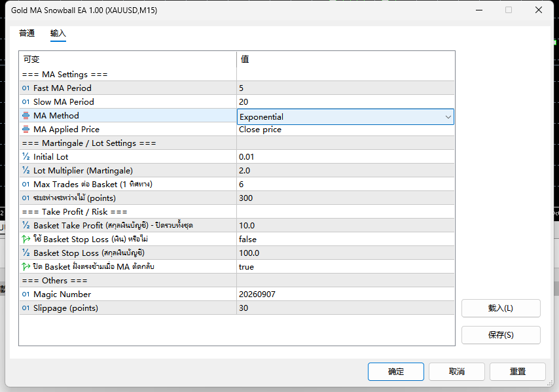Select the Slow MA Period value 20
The height and width of the screenshot is (392, 559).
click(346, 102)
